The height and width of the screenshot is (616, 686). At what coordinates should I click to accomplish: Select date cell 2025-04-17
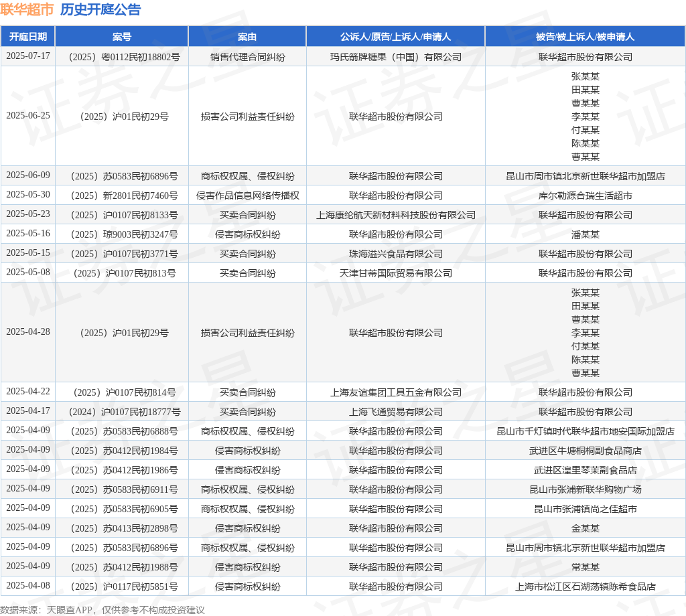28,411
